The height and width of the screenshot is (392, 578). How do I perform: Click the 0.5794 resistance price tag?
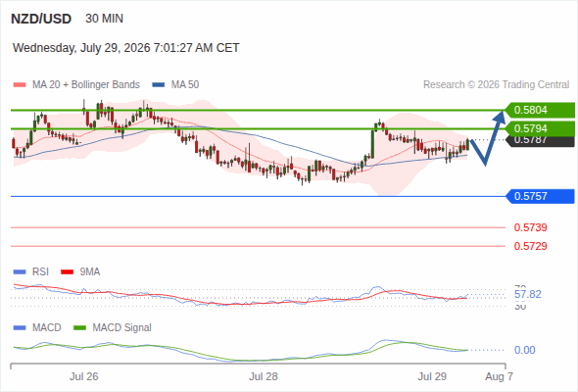coord(540,128)
